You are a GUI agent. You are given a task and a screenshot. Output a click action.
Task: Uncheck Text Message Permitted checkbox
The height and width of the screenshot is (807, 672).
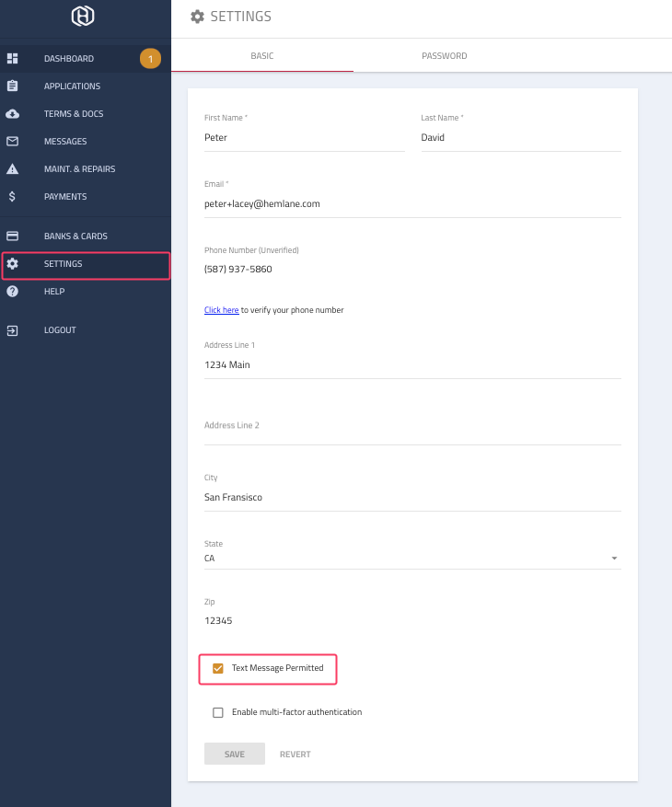click(x=218, y=668)
